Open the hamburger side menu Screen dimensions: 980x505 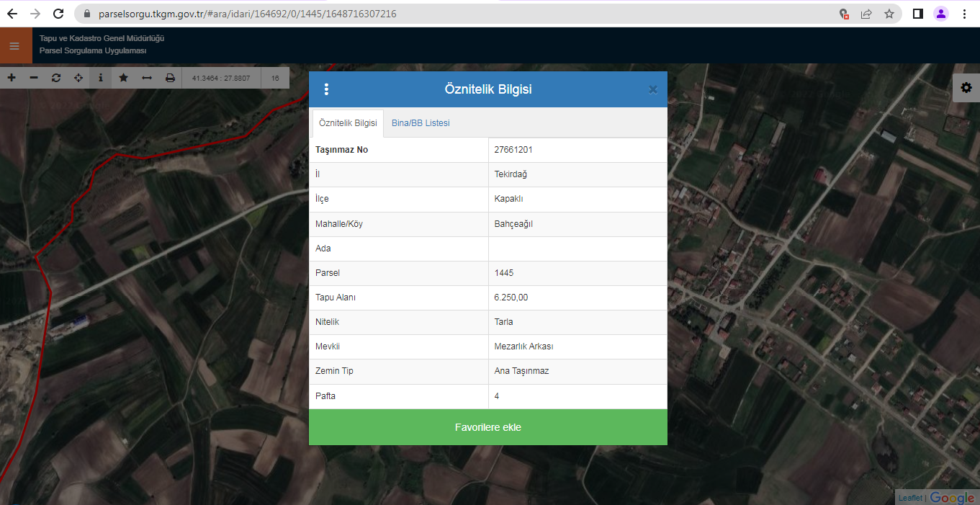15,46
